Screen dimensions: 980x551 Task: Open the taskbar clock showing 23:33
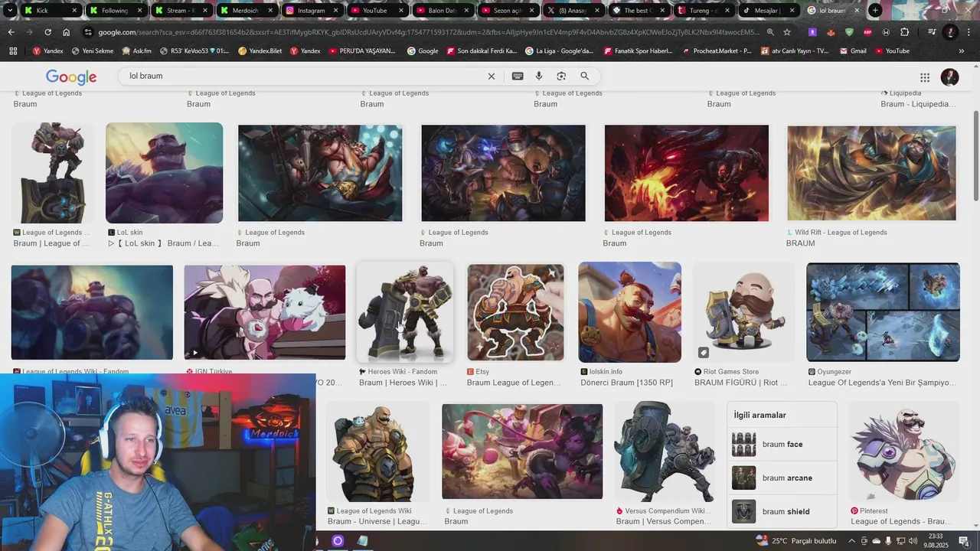pos(936,541)
